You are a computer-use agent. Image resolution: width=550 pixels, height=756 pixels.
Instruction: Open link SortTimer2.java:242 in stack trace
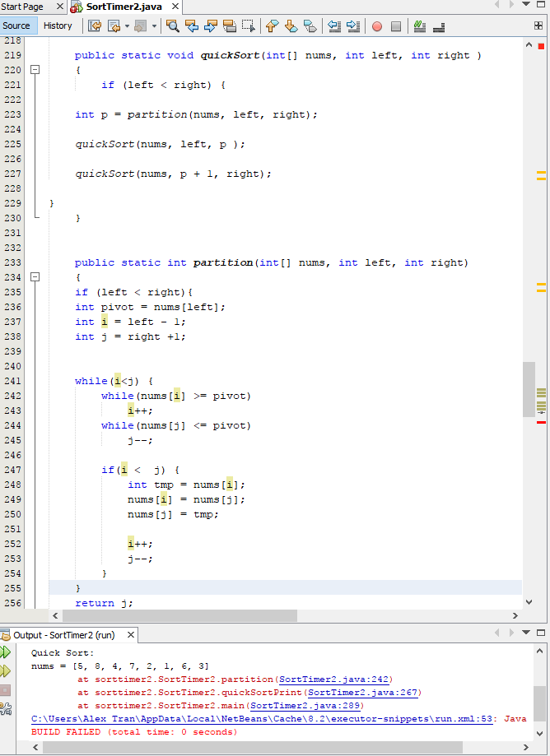[x=333, y=679]
